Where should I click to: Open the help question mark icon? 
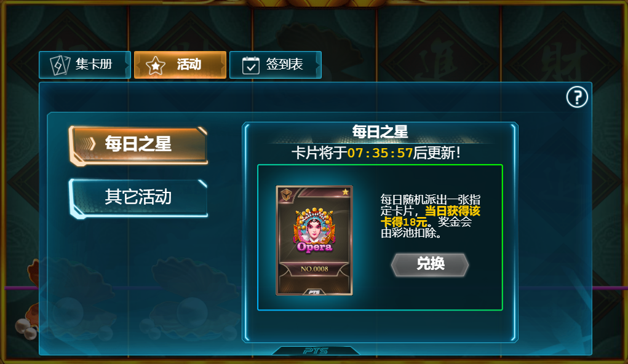click(577, 97)
